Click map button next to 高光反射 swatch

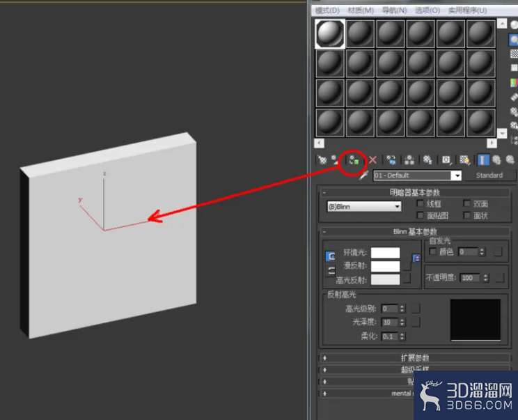pos(407,279)
